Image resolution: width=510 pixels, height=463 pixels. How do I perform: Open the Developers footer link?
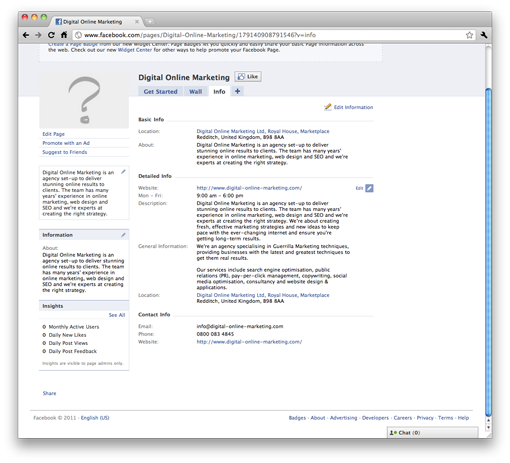[375, 418]
